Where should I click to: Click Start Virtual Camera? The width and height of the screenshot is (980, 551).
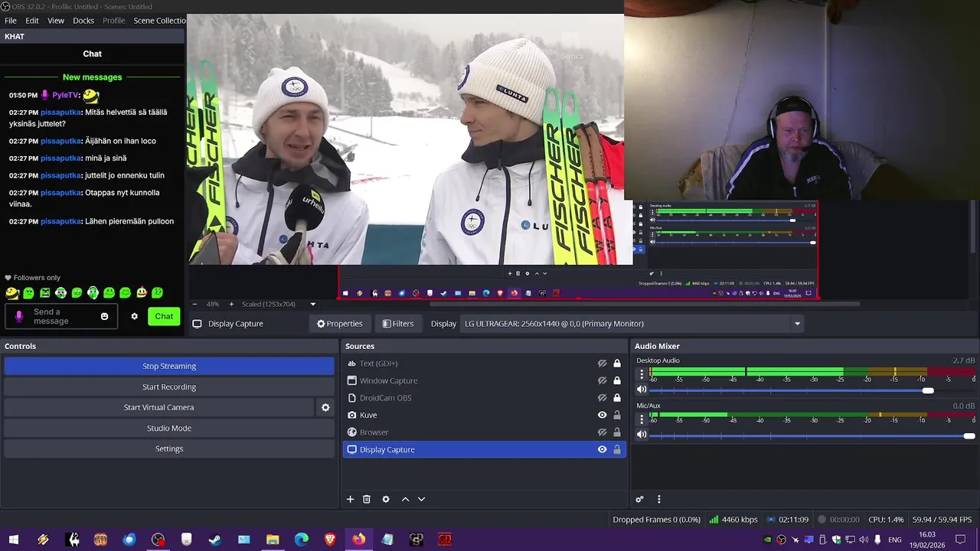pos(158,407)
